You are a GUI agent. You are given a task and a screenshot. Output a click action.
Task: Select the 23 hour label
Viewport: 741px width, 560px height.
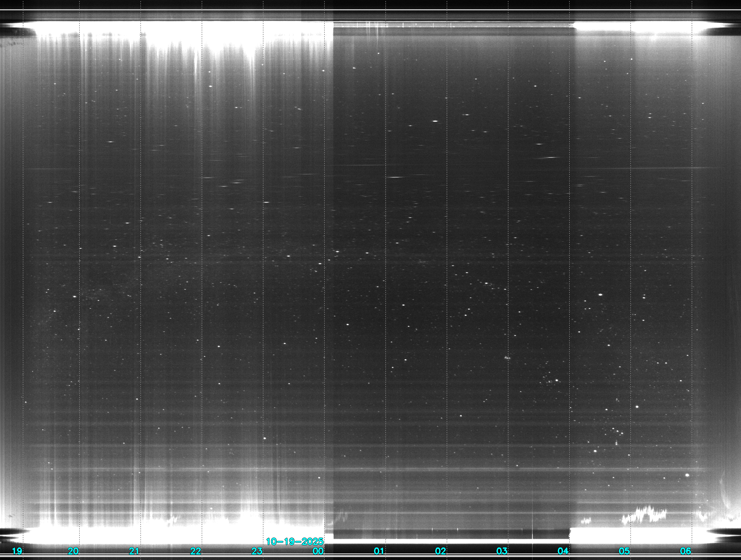pyautogui.click(x=257, y=551)
